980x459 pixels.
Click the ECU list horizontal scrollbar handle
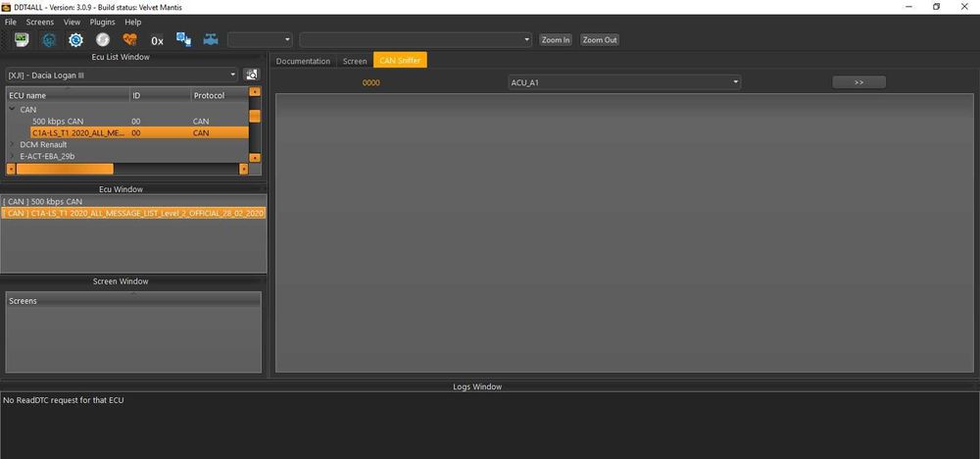pos(65,169)
